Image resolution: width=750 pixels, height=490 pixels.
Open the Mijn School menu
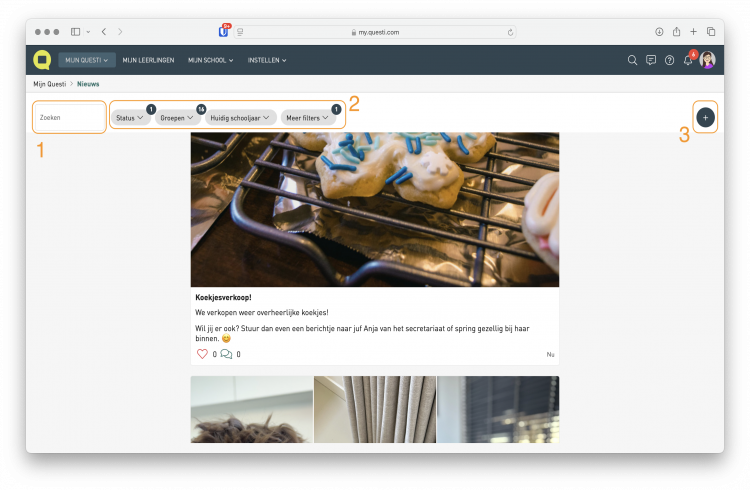click(x=210, y=60)
